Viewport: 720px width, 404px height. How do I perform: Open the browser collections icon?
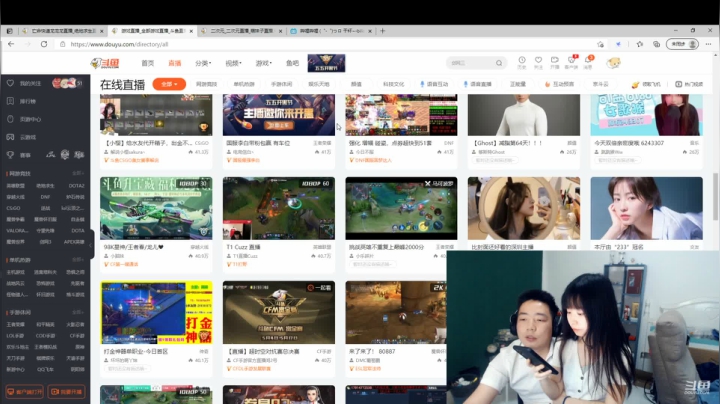(x=657, y=44)
